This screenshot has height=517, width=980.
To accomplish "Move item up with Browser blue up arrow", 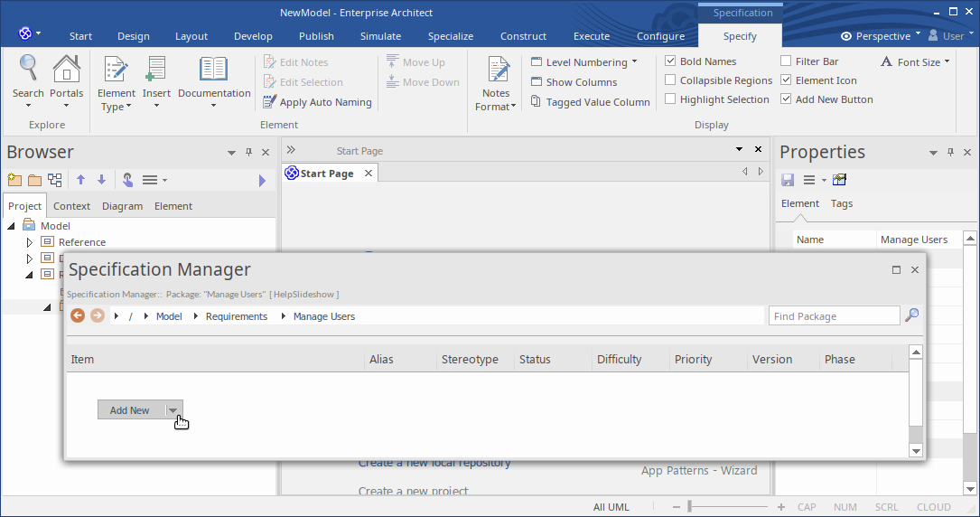I will tap(80, 180).
